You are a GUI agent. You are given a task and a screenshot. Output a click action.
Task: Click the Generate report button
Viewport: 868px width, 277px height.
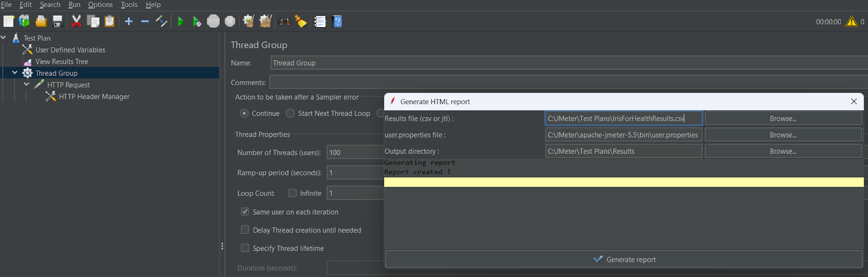coord(623,259)
